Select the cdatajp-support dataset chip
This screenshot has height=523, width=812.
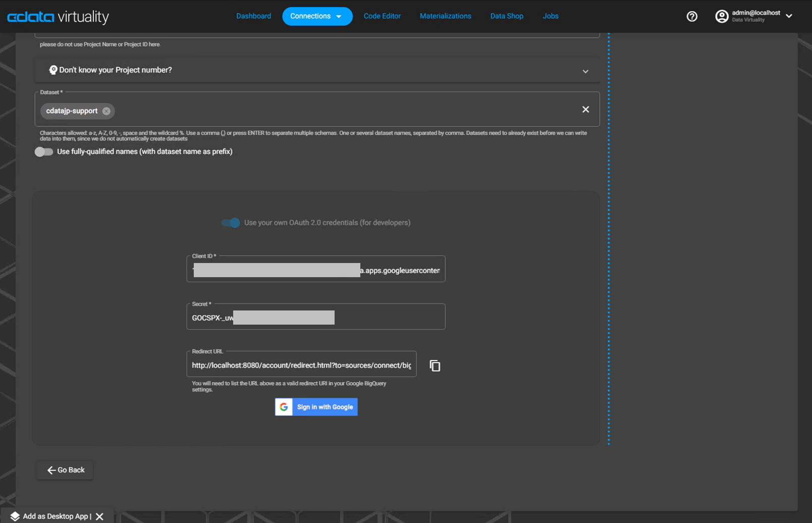click(x=77, y=111)
